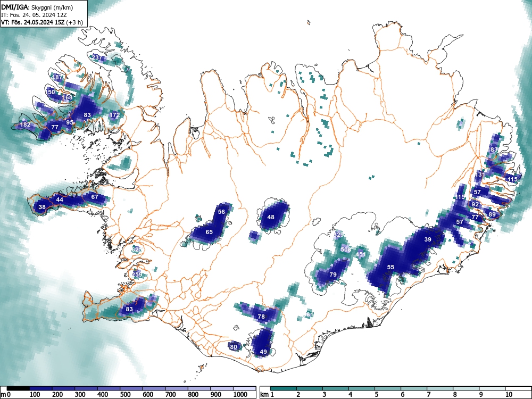Select the 39 visibility value

(x=428, y=239)
